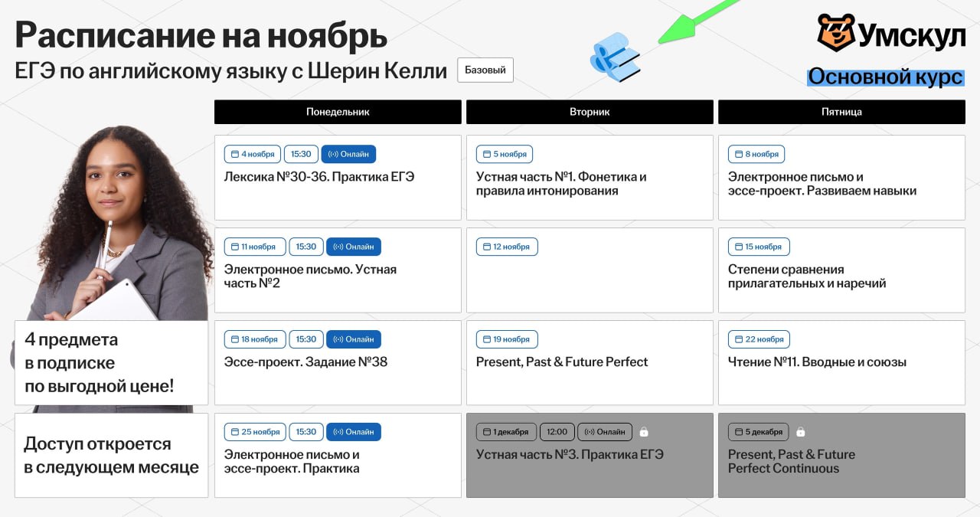Click the calendar icon in 4 ноября badge
The height and width of the screenshot is (517, 980).
[x=235, y=154]
